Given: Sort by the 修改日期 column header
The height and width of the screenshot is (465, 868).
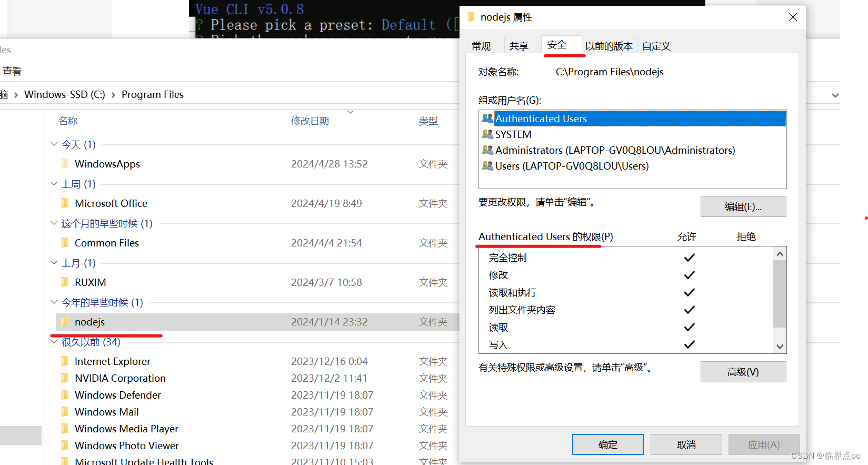Looking at the screenshot, I should [x=310, y=121].
